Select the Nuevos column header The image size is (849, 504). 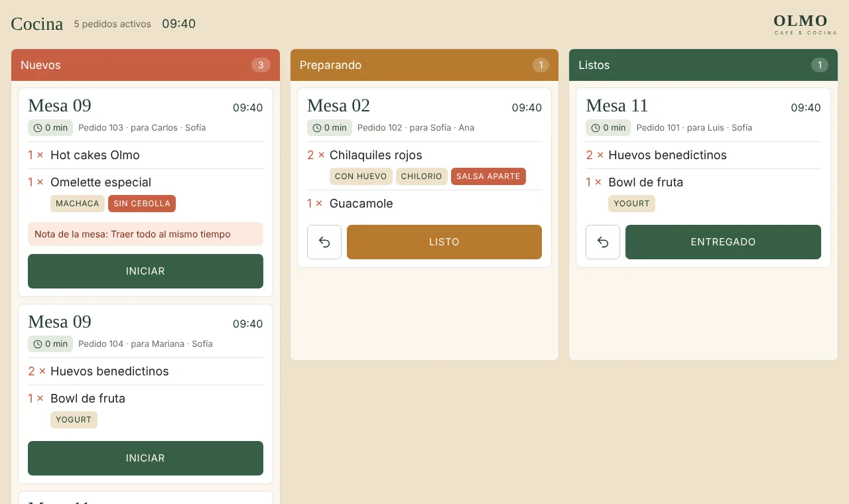pos(145,65)
